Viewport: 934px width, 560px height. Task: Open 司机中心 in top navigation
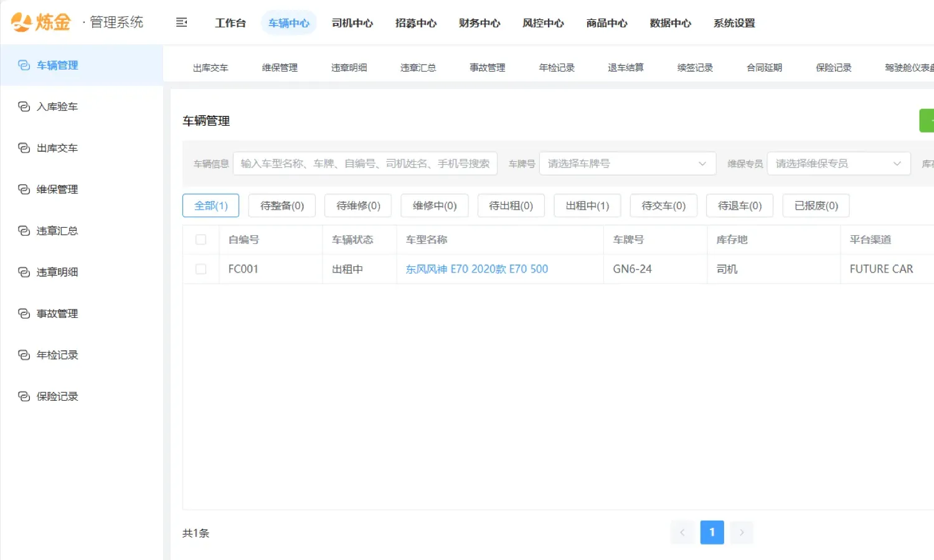click(x=352, y=23)
